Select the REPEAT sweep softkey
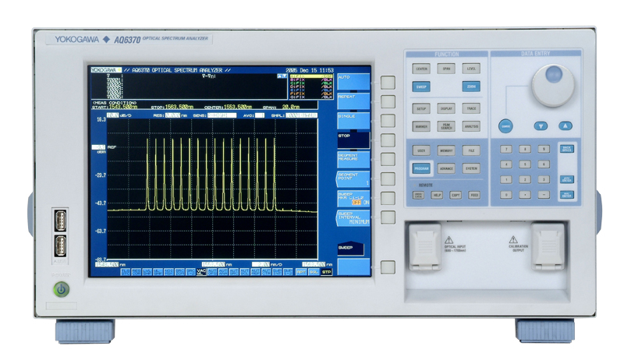Screen dimensions: 624x364 [x=353, y=97]
